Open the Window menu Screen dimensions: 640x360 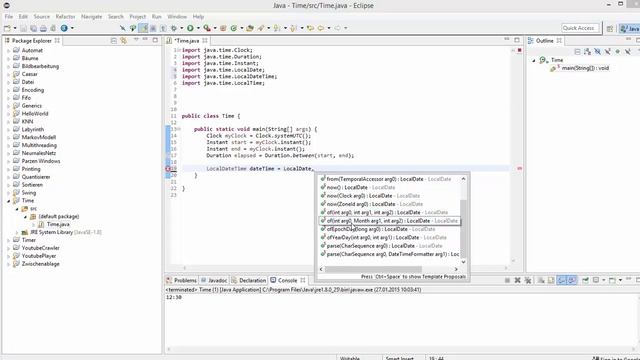tap(177, 17)
